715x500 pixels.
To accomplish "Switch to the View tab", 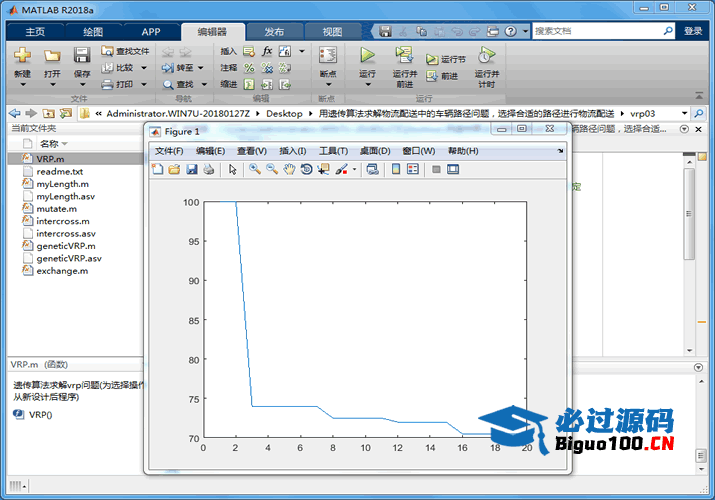I will [x=332, y=32].
